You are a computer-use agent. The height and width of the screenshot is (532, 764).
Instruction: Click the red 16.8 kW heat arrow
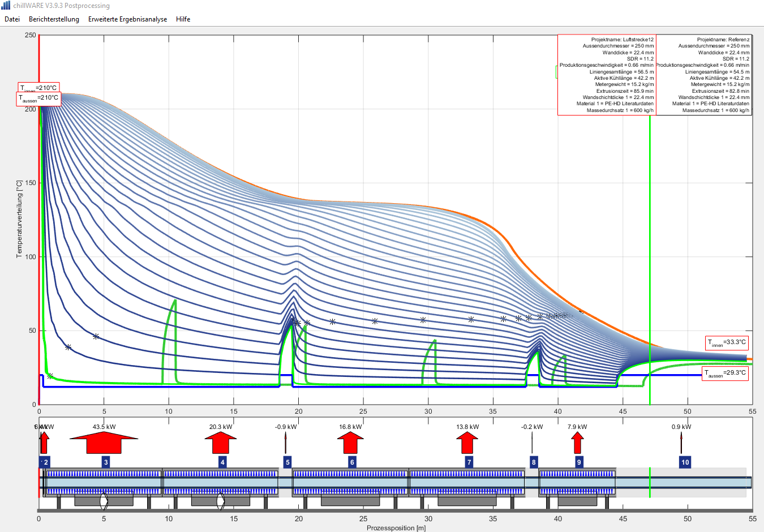350,442
